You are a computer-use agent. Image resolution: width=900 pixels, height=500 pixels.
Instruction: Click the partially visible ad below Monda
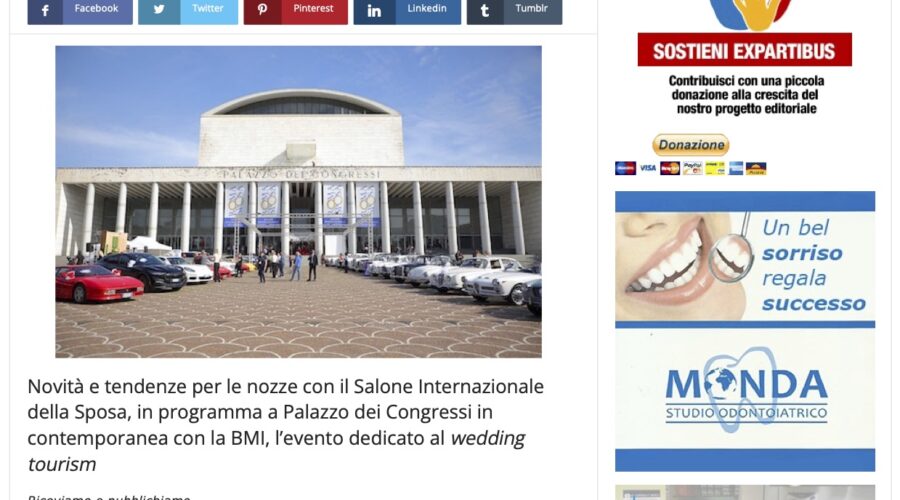(745, 493)
